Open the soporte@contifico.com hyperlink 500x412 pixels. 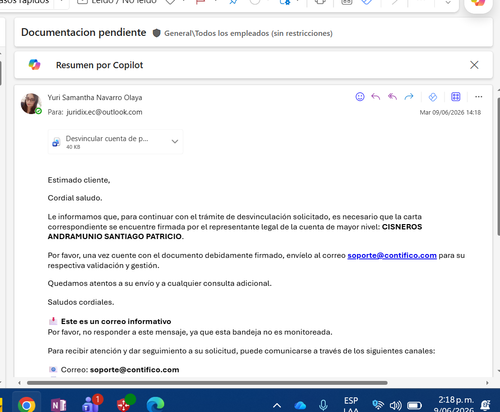point(392,255)
